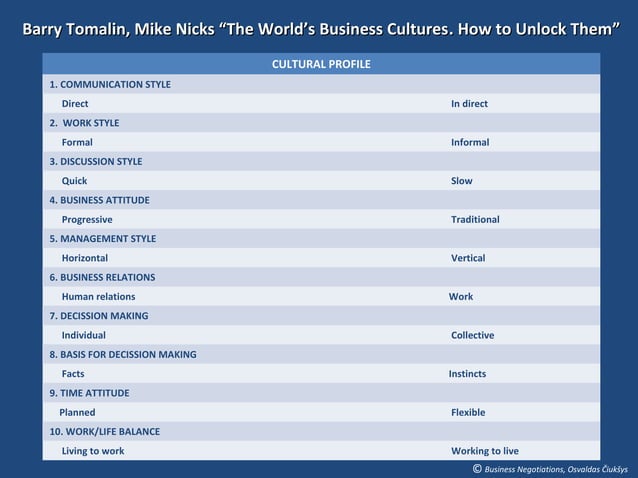Click the 'Horizontal' cell

point(85,258)
